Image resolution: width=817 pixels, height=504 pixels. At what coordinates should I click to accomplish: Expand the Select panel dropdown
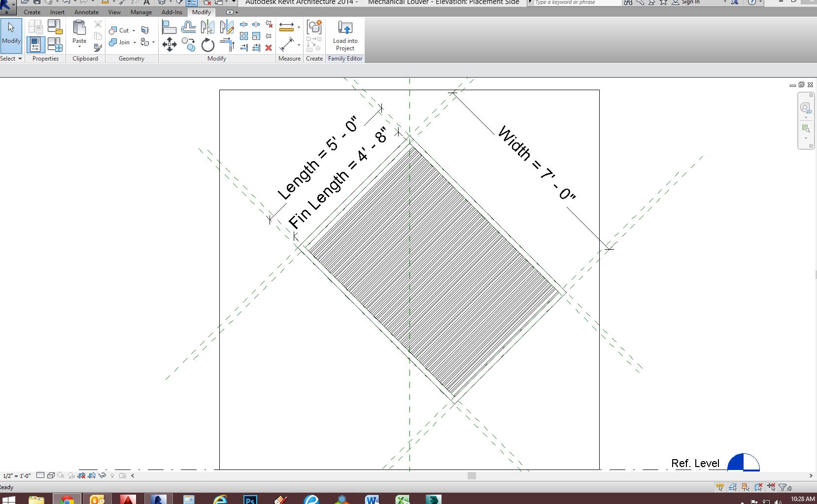click(11, 59)
